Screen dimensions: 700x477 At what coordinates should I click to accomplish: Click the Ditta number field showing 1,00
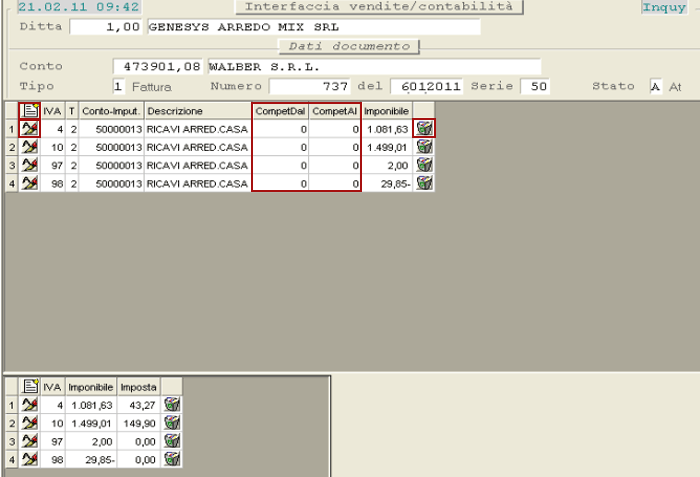click(107, 26)
